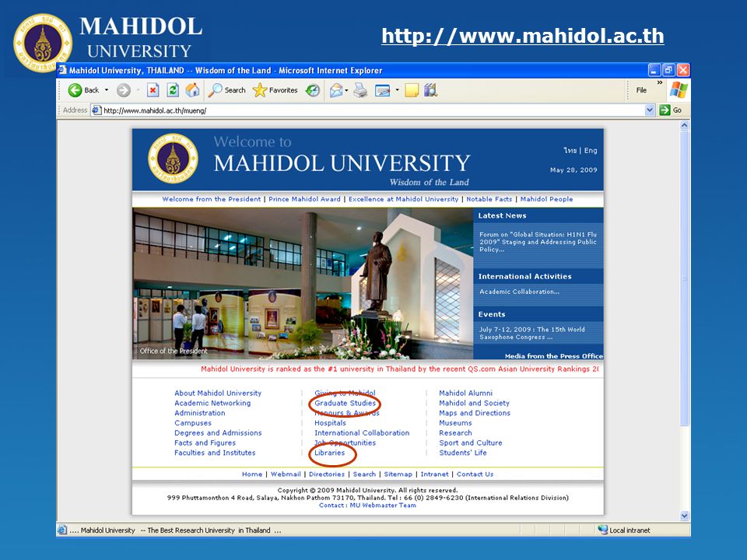This screenshot has width=747, height=560.
Task: Open Mahidol People link
Action: click(546, 199)
